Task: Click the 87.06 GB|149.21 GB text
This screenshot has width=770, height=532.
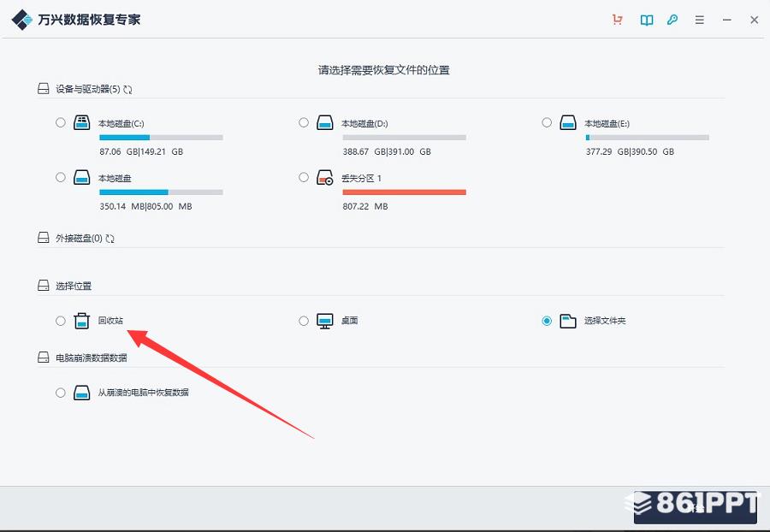Action: 141,151
